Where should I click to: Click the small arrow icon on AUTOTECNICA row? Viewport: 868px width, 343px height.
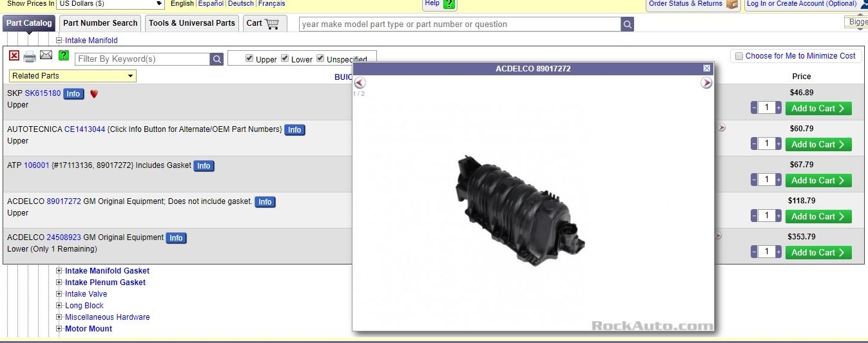tap(721, 127)
